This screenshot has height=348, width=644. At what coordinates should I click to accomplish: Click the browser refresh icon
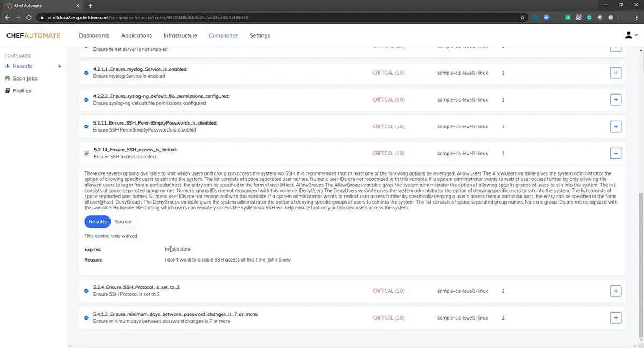coord(28,17)
